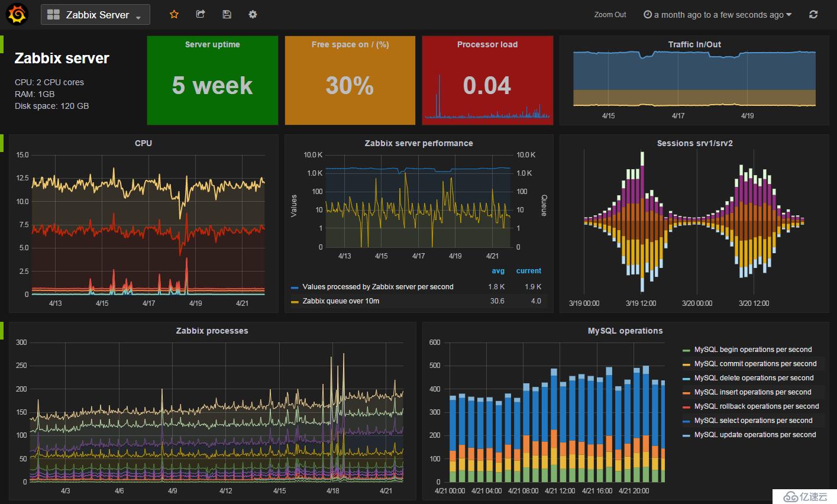837x504 pixels.
Task: Toggle Zabbix queue over 10m series
Action: [x=341, y=301]
